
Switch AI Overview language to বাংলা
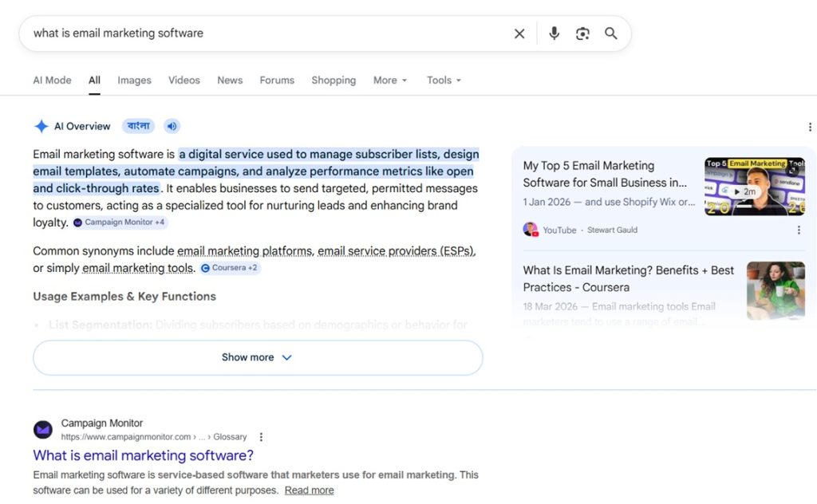point(138,126)
